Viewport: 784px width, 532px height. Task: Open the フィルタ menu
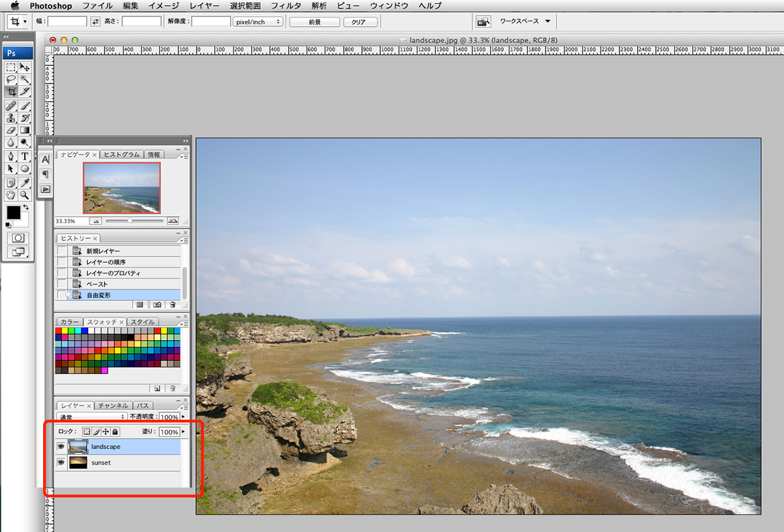[x=286, y=6]
